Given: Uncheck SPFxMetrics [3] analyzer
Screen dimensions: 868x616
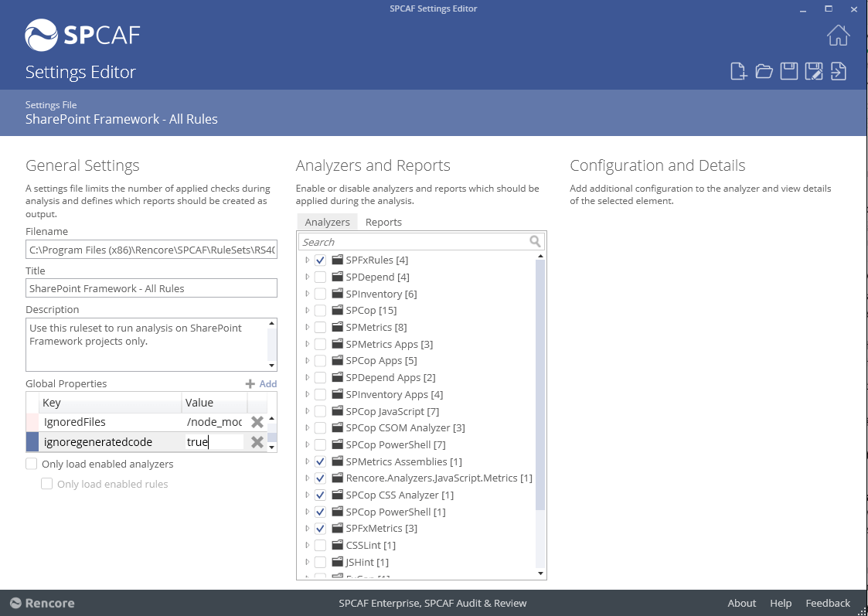Looking at the screenshot, I should coord(320,529).
